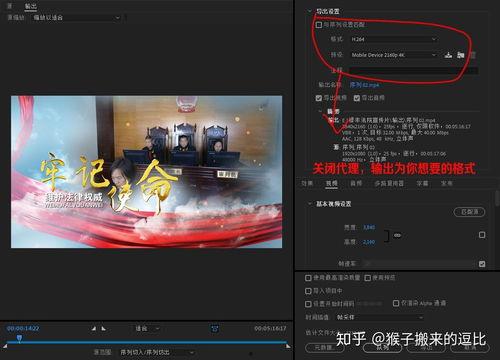Collapse the 基本视频设置 section
This screenshot has width=500, height=360.
point(309,203)
